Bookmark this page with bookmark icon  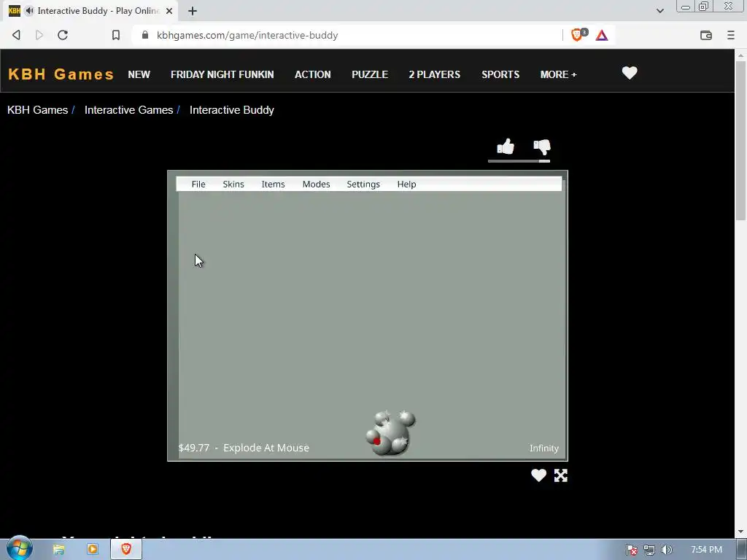point(116,35)
